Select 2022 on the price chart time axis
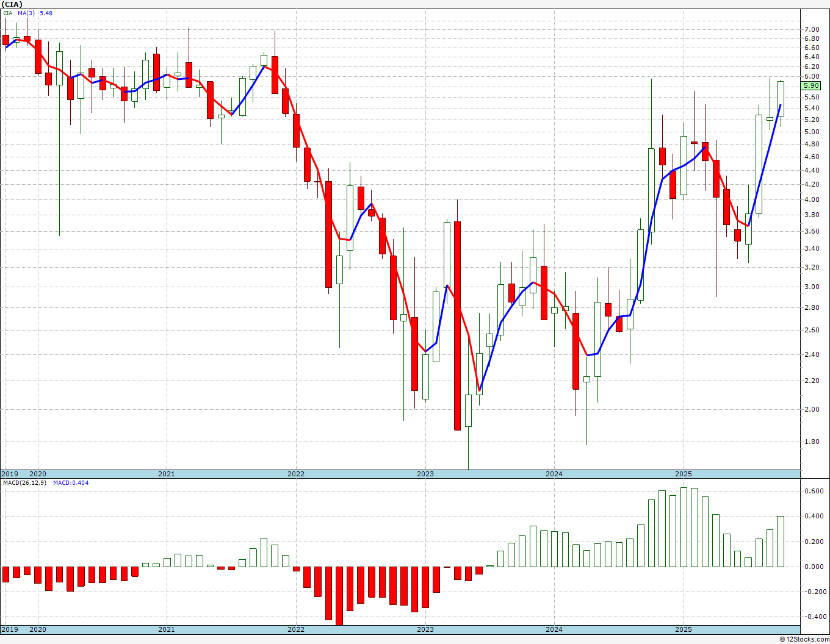The image size is (830, 644). coord(296,474)
